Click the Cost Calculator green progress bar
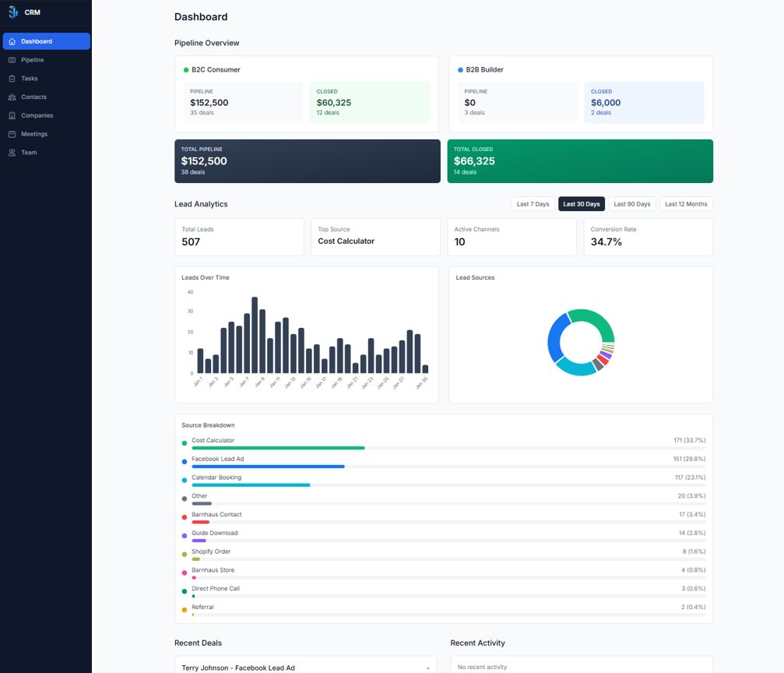The image size is (784, 673). click(x=278, y=448)
